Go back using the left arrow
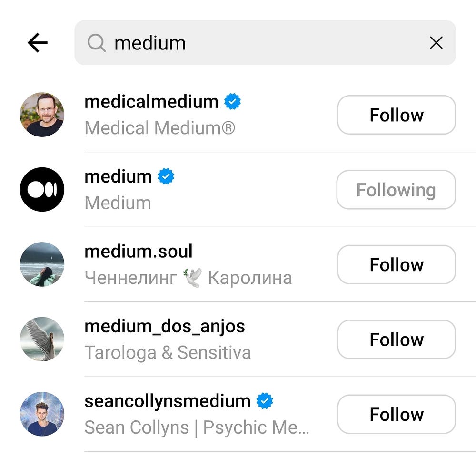Viewport: 476px width, 456px height. (38, 43)
